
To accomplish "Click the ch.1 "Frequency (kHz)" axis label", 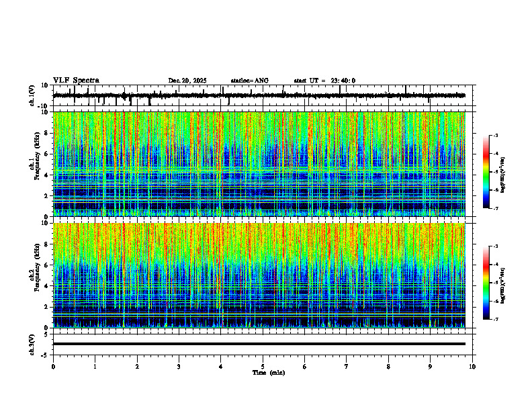I will [x=38, y=155].
